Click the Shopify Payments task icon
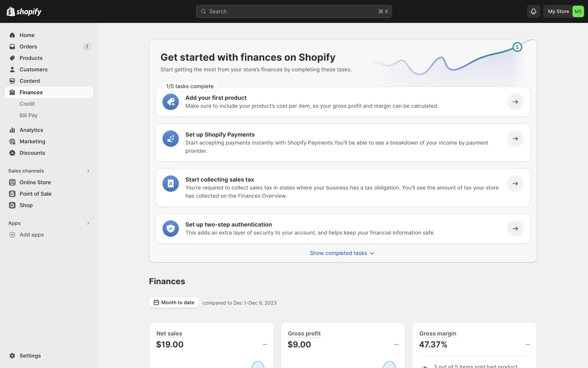588x368 pixels. point(171,139)
